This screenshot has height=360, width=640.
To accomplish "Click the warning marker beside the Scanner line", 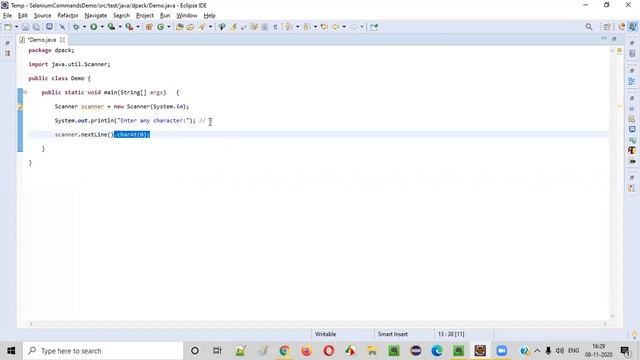I will point(20,107).
